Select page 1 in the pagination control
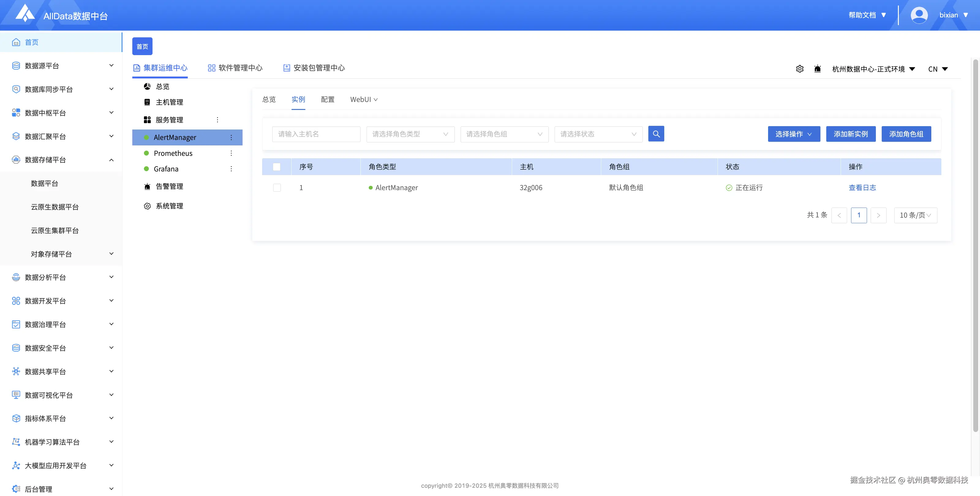This screenshot has height=496, width=980. 859,215
